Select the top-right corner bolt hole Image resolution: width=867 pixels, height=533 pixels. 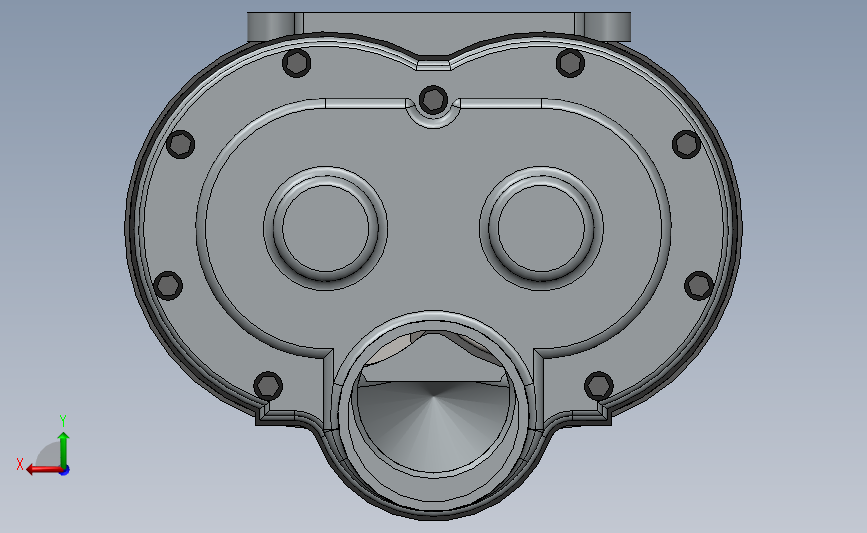click(x=570, y=62)
